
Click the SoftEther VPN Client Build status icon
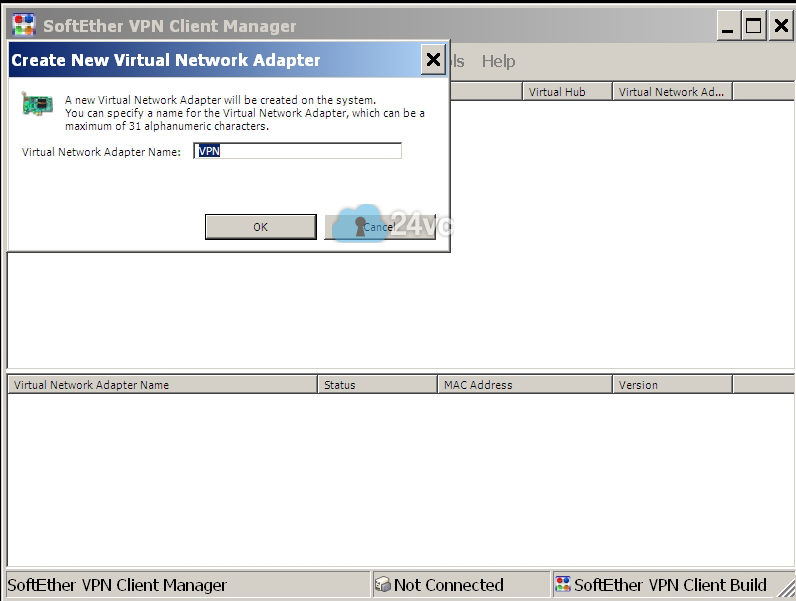coord(562,584)
